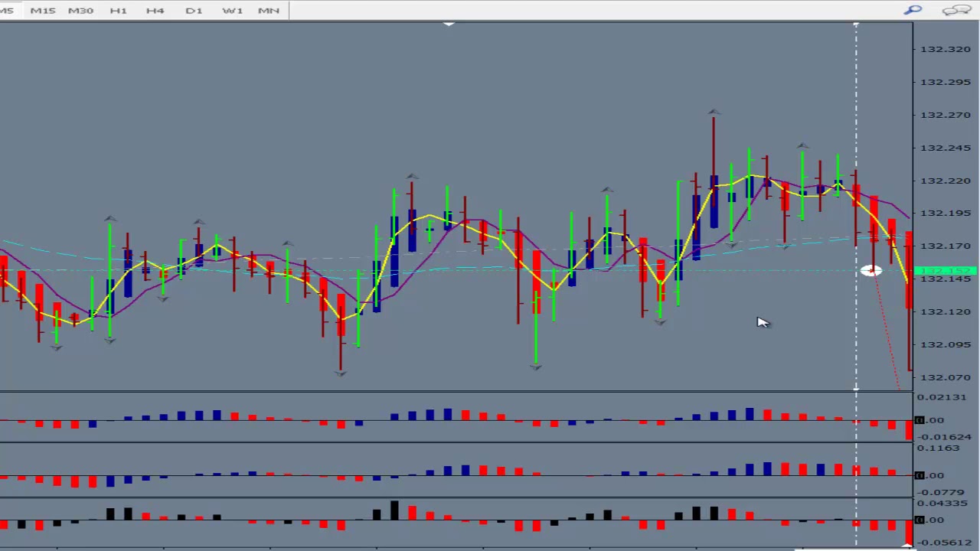
Task: Select the M5 timeframe button
Action: point(7,11)
